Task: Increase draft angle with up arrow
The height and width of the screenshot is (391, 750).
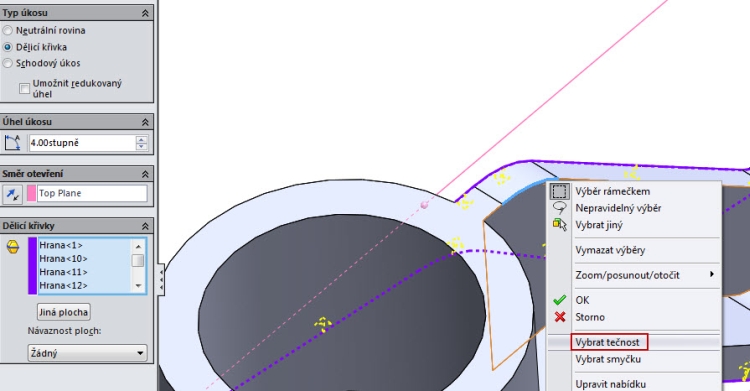Action: [142, 139]
